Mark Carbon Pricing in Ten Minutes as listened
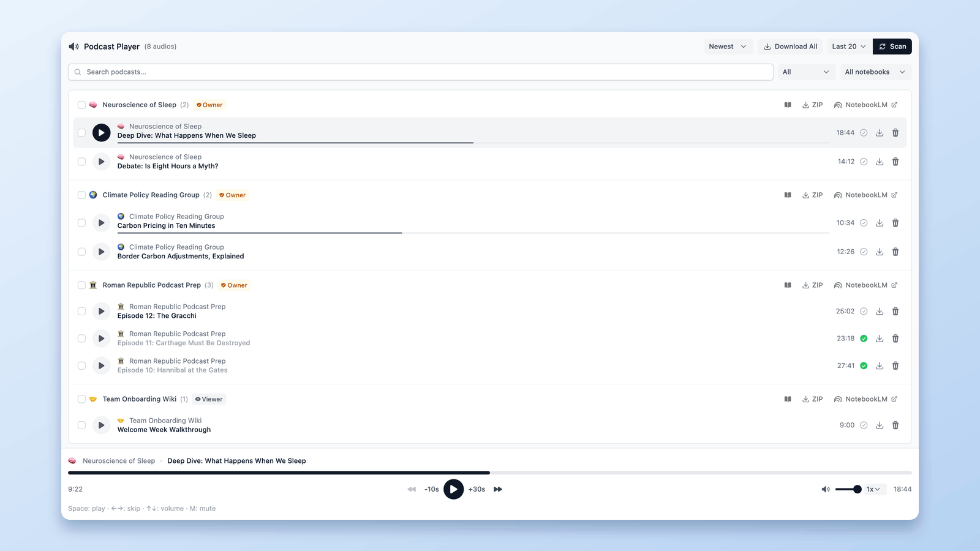Image resolution: width=980 pixels, height=551 pixels. (864, 223)
